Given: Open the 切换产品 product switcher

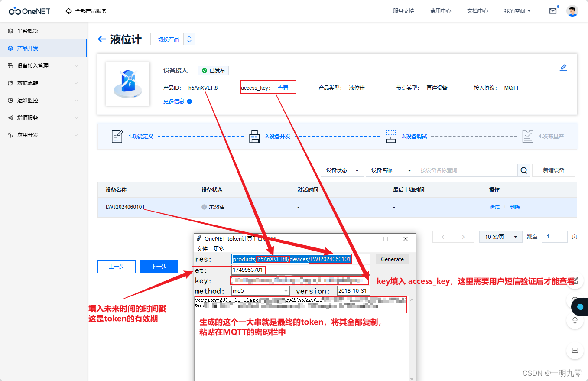Looking at the screenshot, I should (x=173, y=39).
